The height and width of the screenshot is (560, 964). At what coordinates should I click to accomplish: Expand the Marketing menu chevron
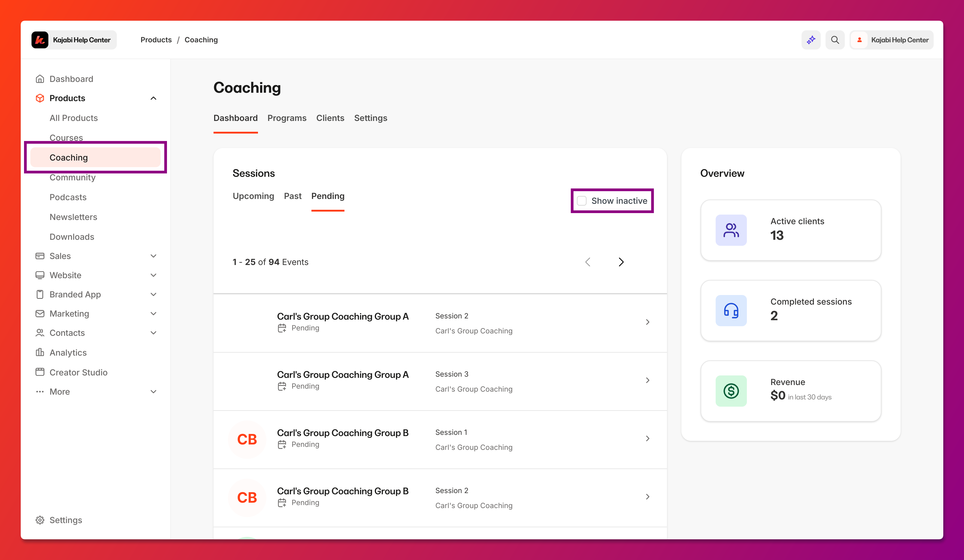[x=153, y=313]
